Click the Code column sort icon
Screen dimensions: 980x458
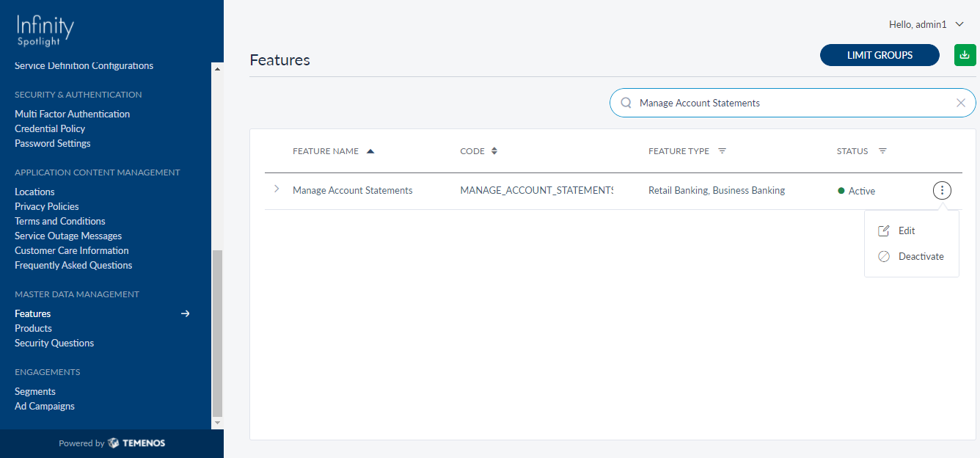click(x=494, y=151)
